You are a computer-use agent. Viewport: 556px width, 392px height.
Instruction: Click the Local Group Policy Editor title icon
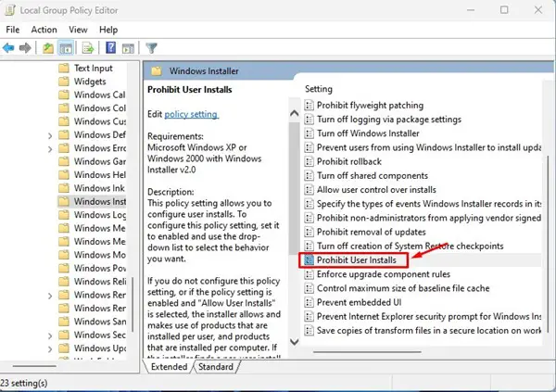pyautogui.click(x=9, y=10)
